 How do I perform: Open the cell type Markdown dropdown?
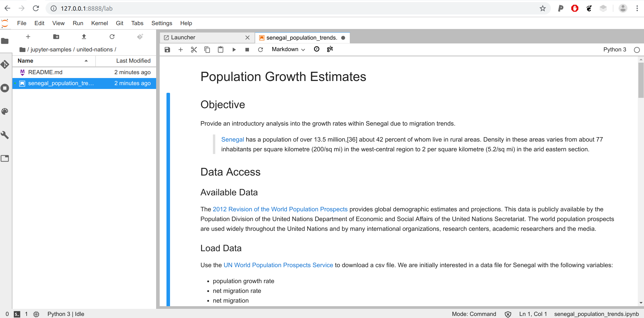(x=288, y=49)
